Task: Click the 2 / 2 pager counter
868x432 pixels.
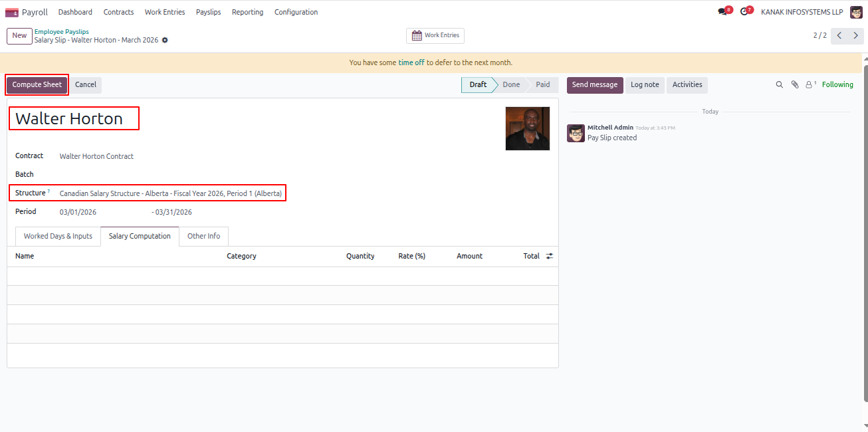Action: click(820, 35)
